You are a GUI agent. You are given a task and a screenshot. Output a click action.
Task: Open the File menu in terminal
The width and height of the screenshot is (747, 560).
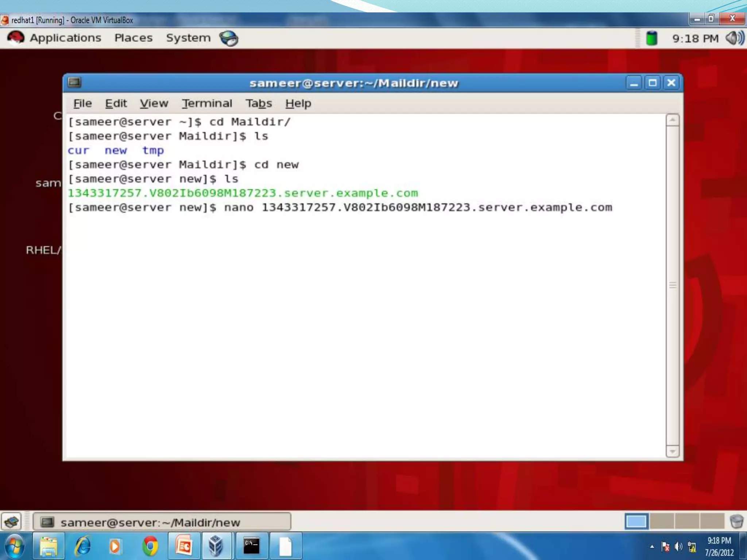(82, 104)
